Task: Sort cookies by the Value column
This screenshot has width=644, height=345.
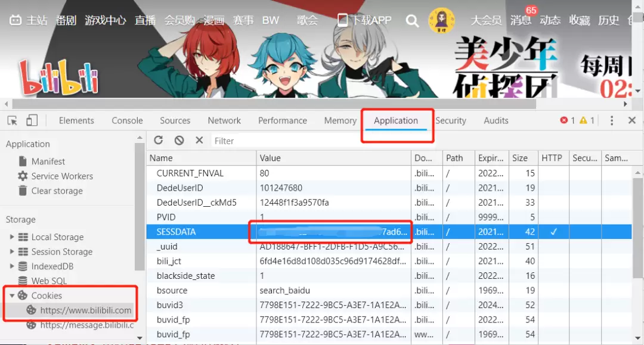Action: (333, 158)
